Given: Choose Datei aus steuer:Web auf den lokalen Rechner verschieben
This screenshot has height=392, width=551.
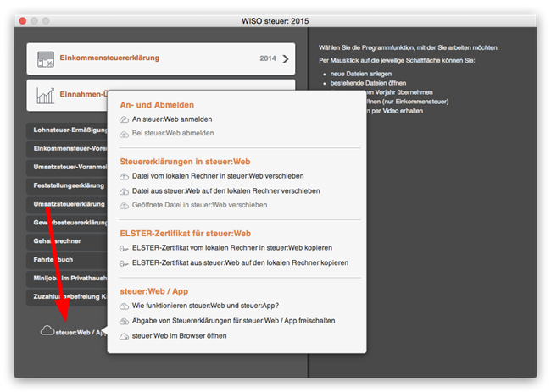Looking at the screenshot, I should (x=226, y=191).
